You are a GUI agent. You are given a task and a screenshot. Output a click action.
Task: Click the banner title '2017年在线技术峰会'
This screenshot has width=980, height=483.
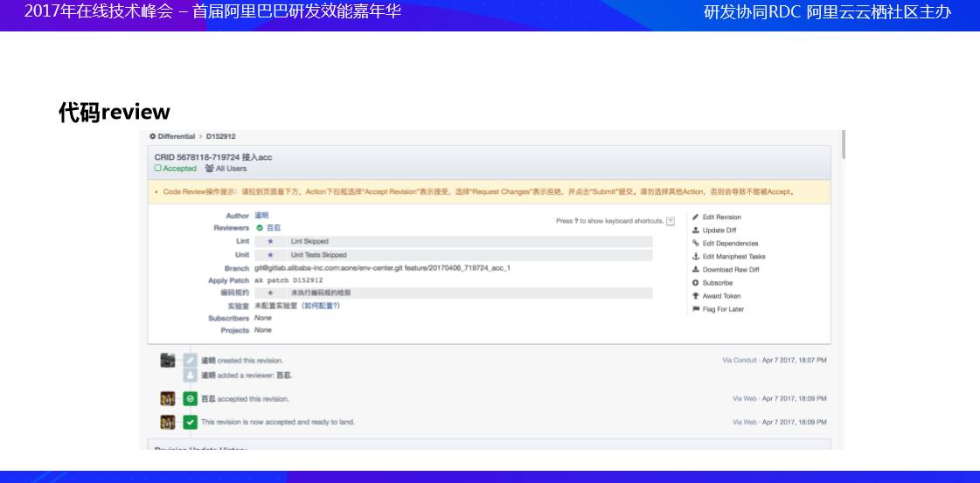click(x=98, y=11)
